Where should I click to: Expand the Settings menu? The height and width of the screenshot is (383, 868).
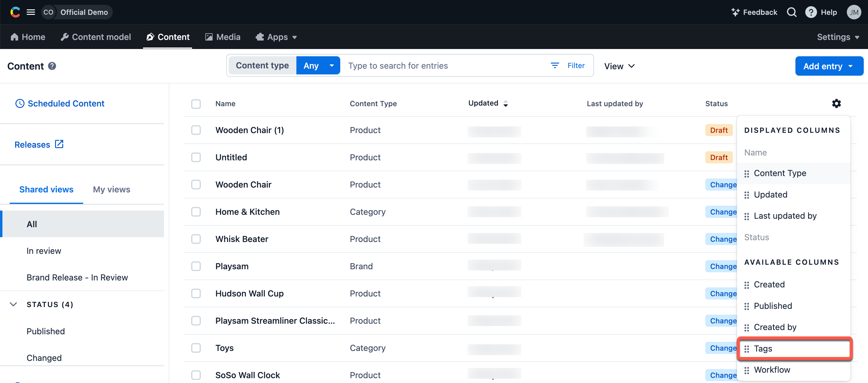(x=838, y=37)
